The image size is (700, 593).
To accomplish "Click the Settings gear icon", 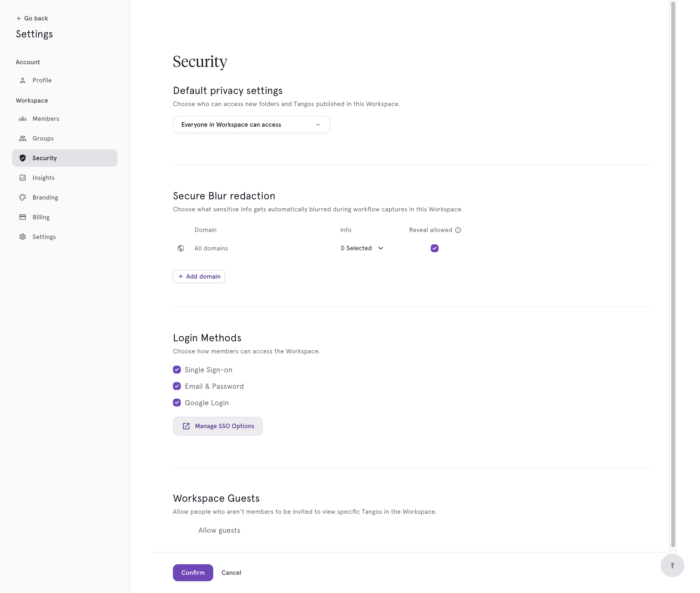I will [23, 237].
